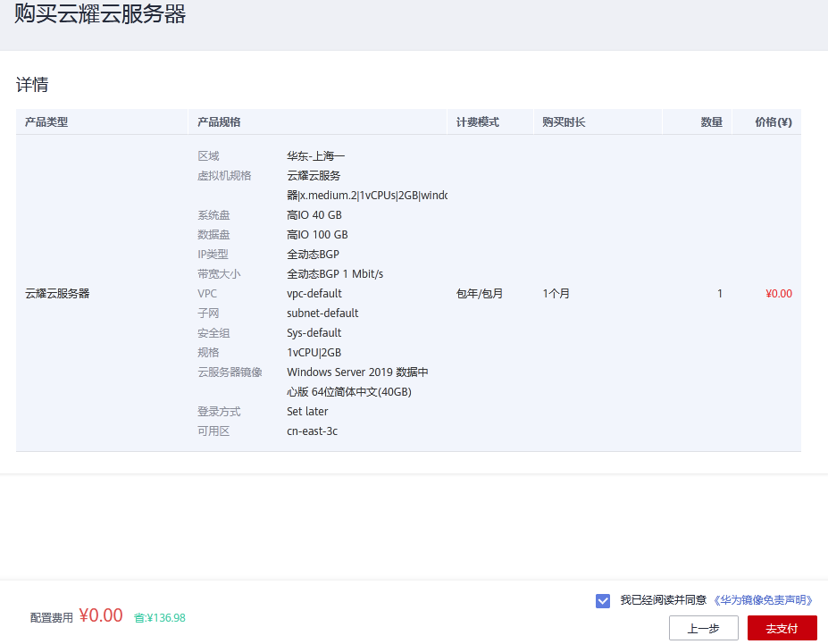Click the 云耀云服务器 product type cell
828x644 pixels.
pos(57,294)
